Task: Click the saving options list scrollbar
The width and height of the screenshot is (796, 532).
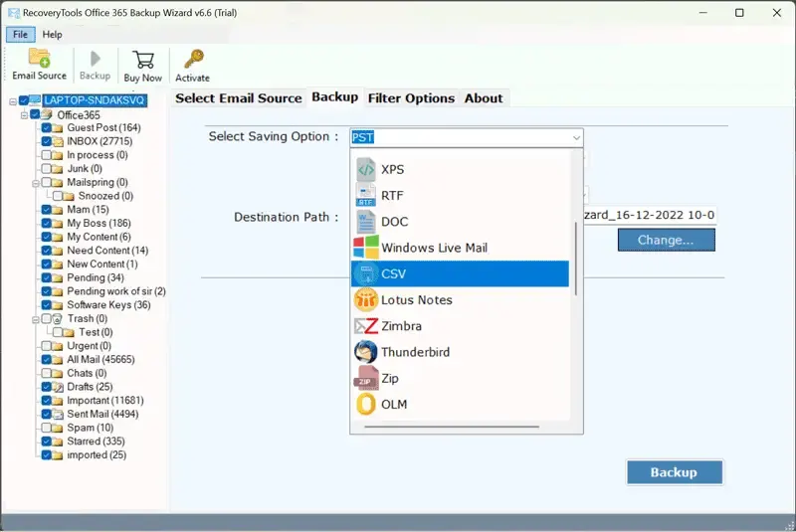Action: (x=576, y=259)
